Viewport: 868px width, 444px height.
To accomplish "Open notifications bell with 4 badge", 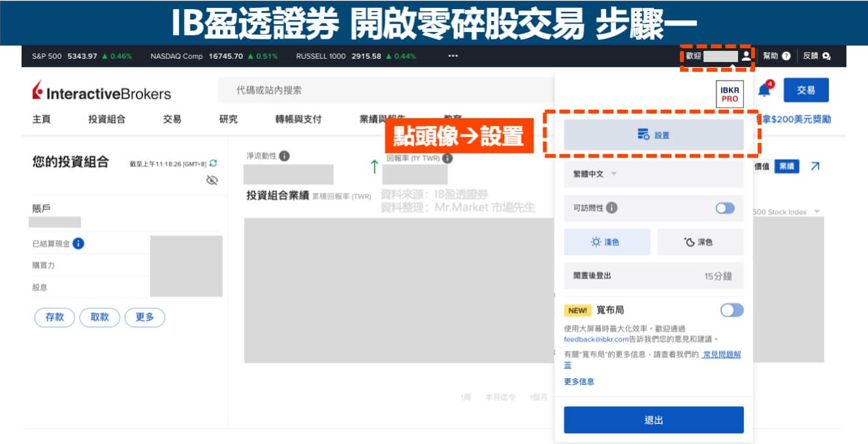I will click(765, 90).
